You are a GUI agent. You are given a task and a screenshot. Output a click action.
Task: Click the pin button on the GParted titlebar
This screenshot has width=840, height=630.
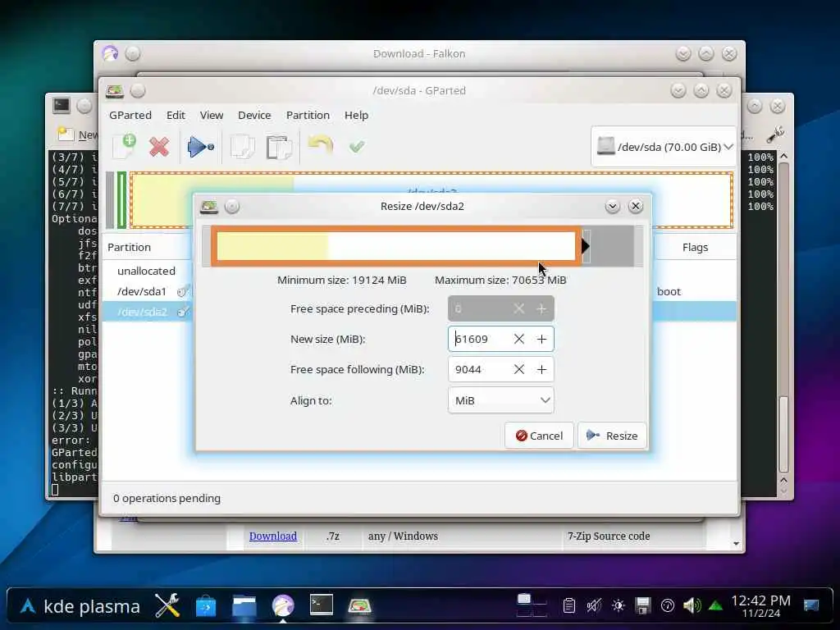click(x=138, y=90)
